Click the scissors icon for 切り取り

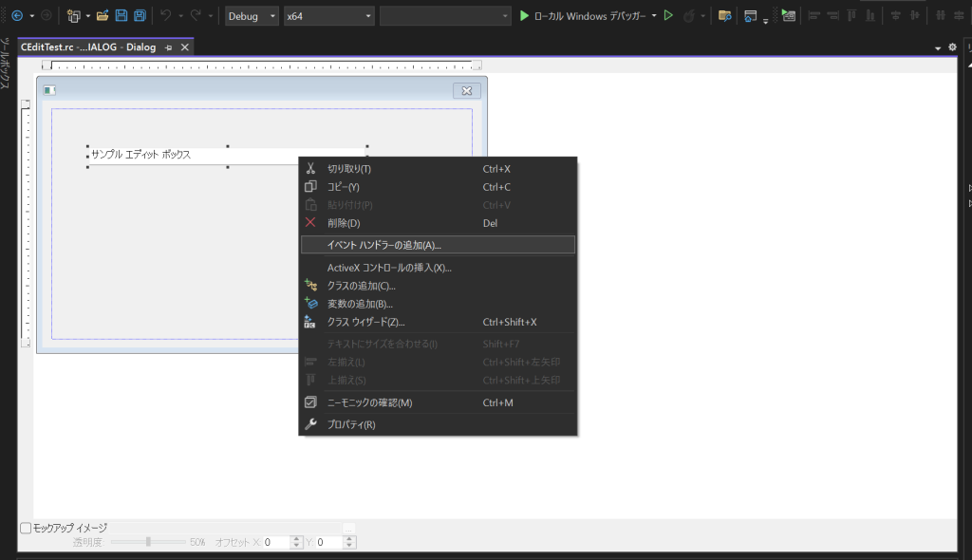click(x=309, y=168)
